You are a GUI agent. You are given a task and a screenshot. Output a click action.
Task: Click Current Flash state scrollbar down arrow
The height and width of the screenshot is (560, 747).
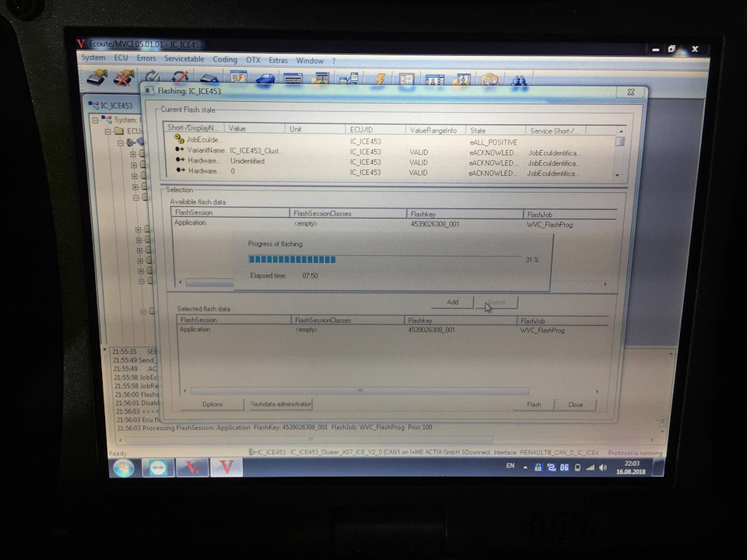click(x=618, y=175)
